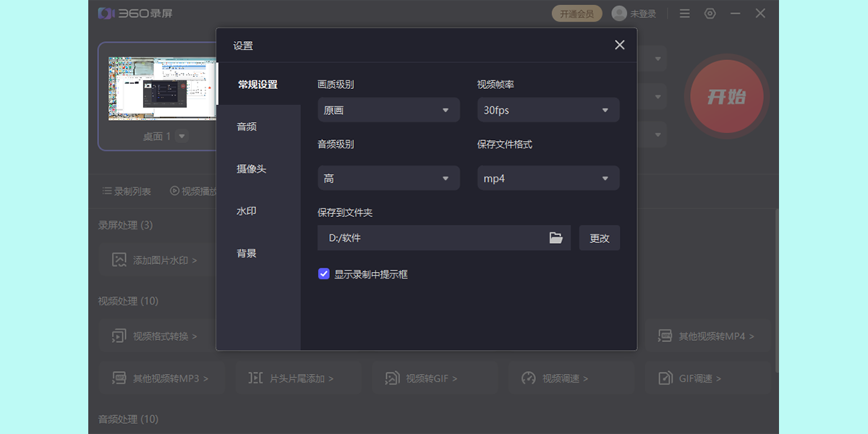Viewport: 868px width, 434px height.
Task: Close the 设置 dialog
Action: click(619, 45)
